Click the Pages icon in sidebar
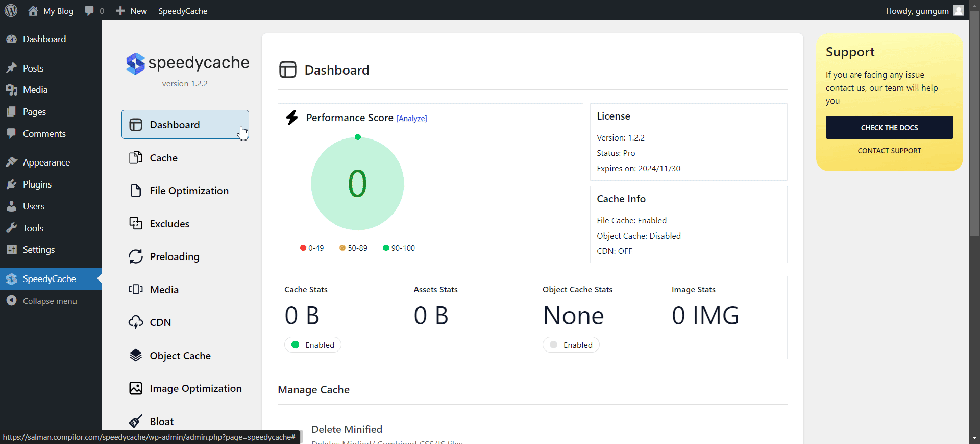The height and width of the screenshot is (444, 980). (11, 112)
